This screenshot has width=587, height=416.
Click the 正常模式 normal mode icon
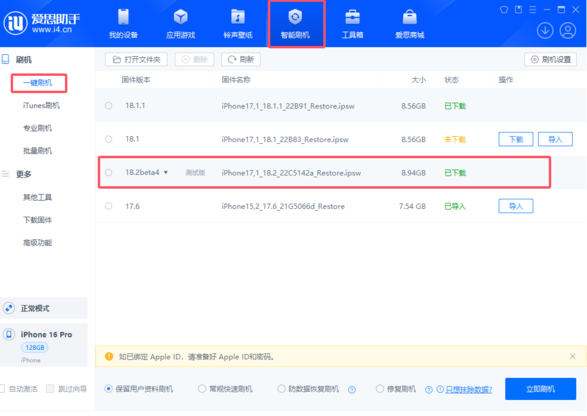9,308
